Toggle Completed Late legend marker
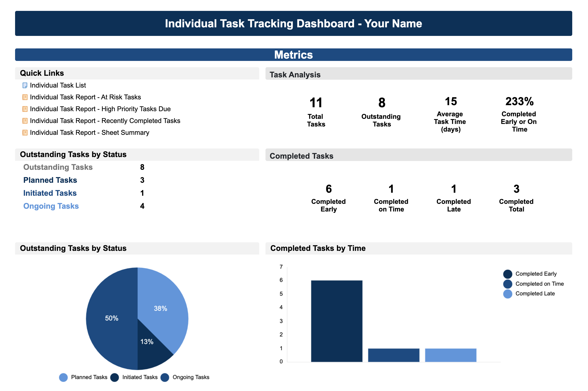This screenshot has width=588, height=391. 508,294
